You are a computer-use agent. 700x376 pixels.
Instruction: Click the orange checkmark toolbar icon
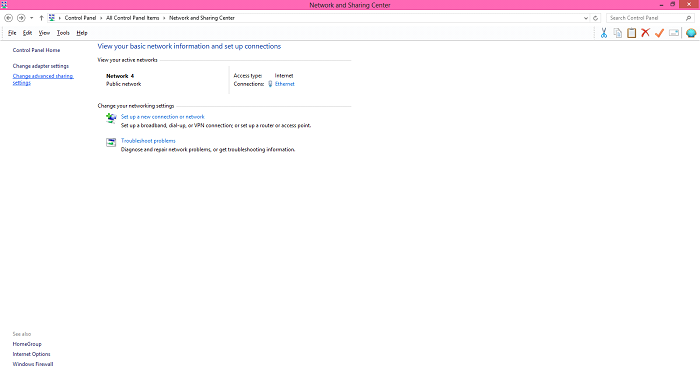pos(659,33)
